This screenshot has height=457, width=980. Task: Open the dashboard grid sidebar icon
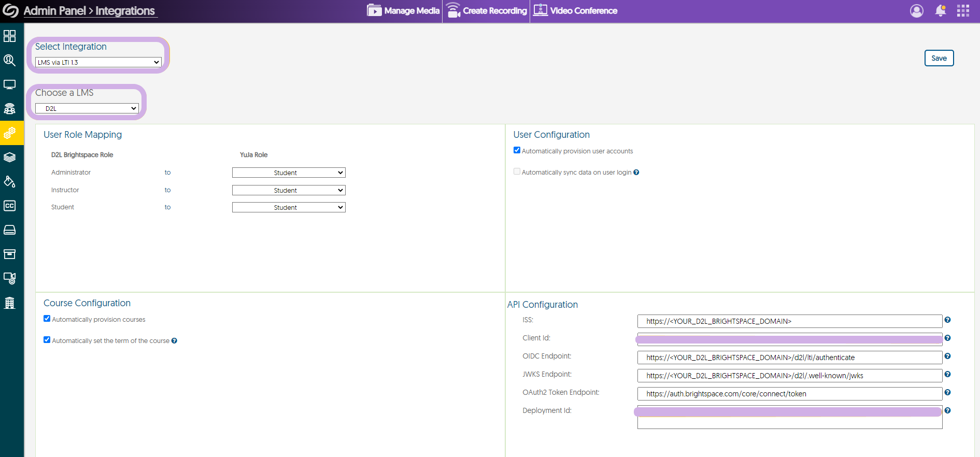9,36
